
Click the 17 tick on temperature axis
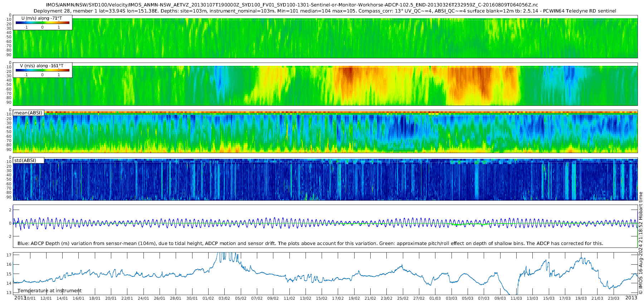point(9,255)
